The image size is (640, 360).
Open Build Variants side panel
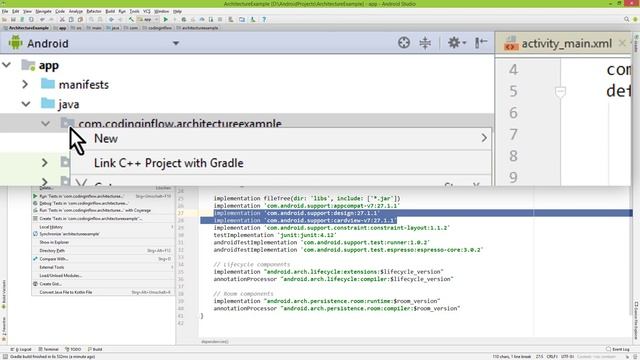pos(4,294)
